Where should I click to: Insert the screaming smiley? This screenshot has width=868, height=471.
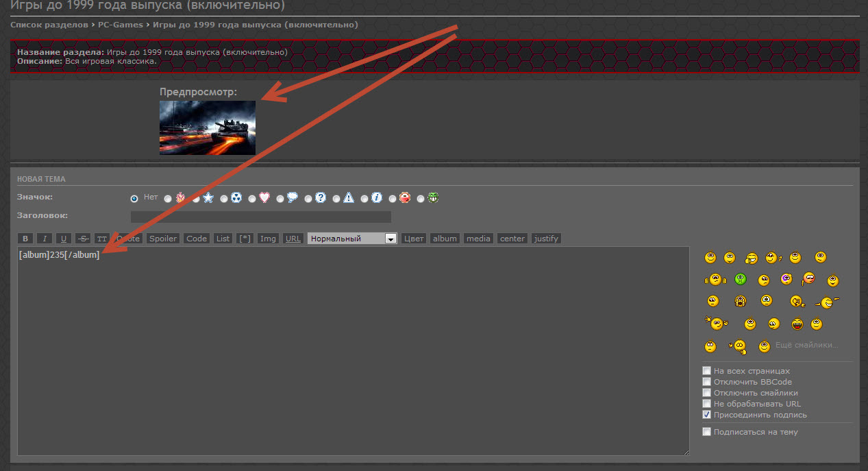coord(740,301)
